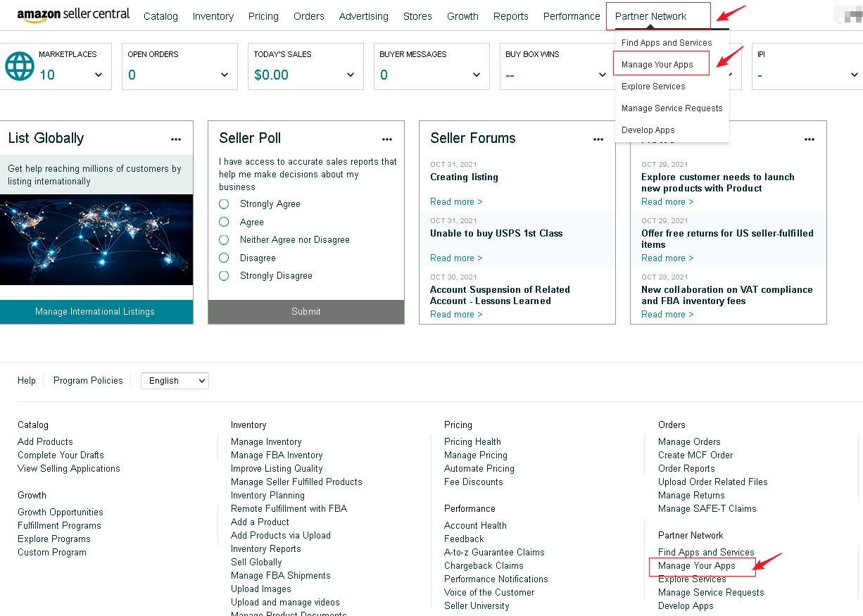
Task: Open the News card three-dot menu
Action: pos(810,139)
